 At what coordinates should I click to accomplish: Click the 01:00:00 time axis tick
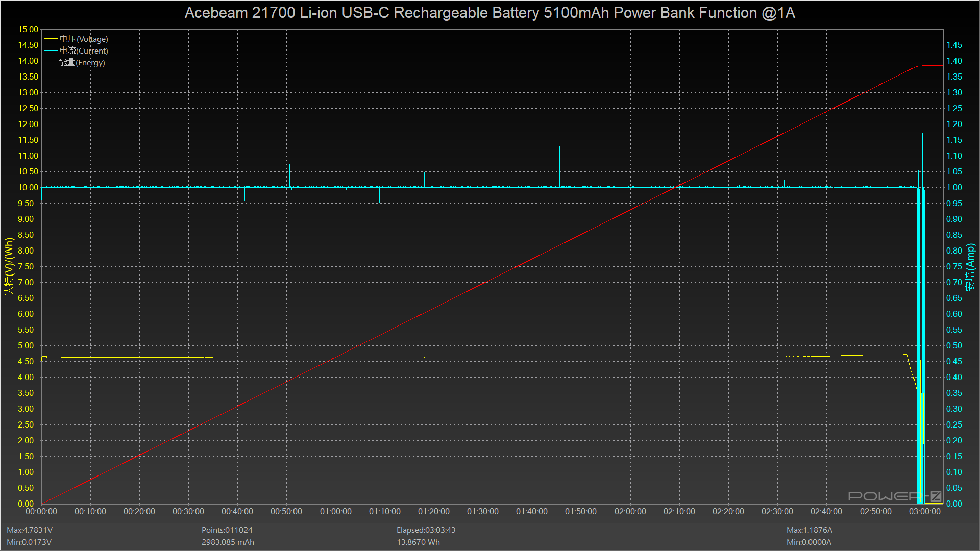335,511
